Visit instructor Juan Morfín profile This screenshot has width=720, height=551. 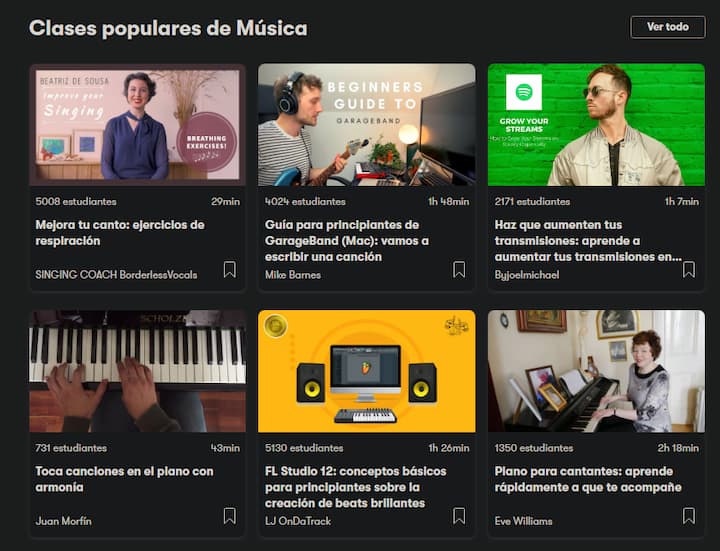tap(63, 521)
